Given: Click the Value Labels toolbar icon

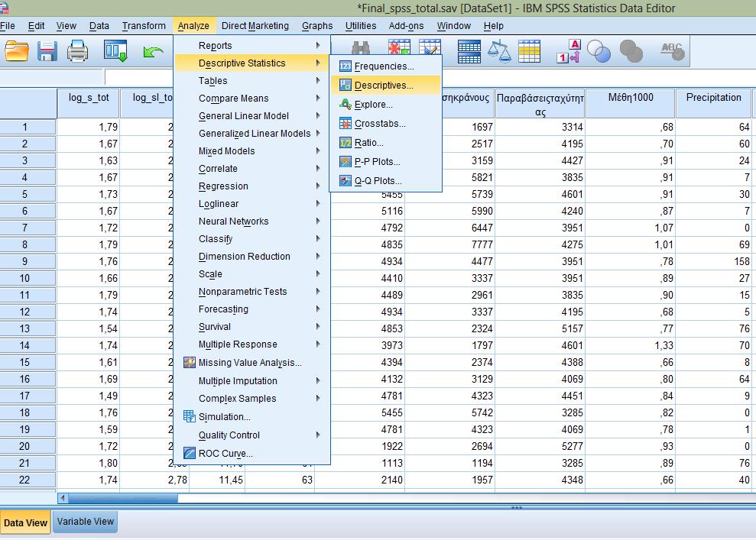Looking at the screenshot, I should click(x=569, y=51).
